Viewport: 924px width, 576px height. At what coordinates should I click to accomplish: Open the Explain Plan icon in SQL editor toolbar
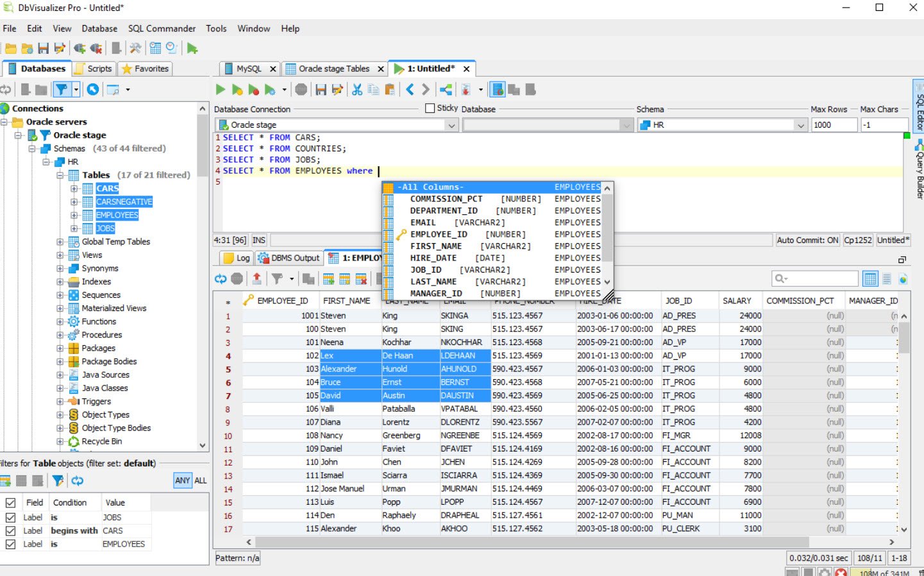click(x=269, y=89)
